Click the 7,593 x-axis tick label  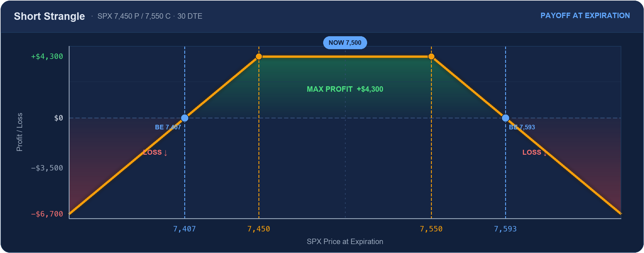pos(505,229)
